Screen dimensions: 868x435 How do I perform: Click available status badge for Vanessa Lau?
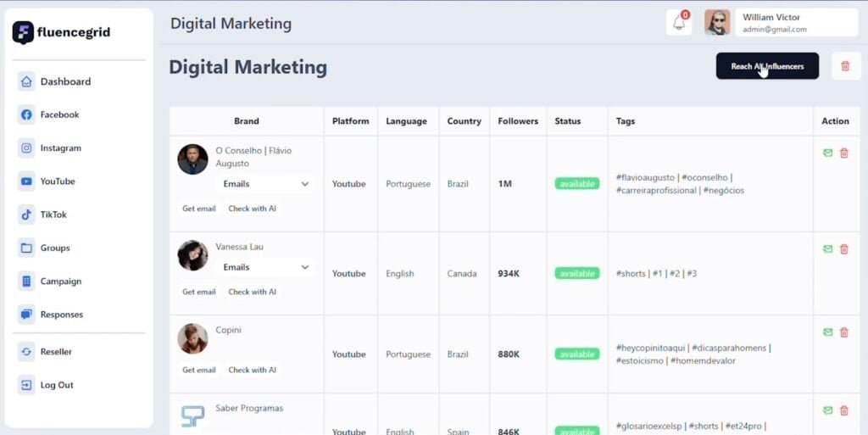(576, 273)
